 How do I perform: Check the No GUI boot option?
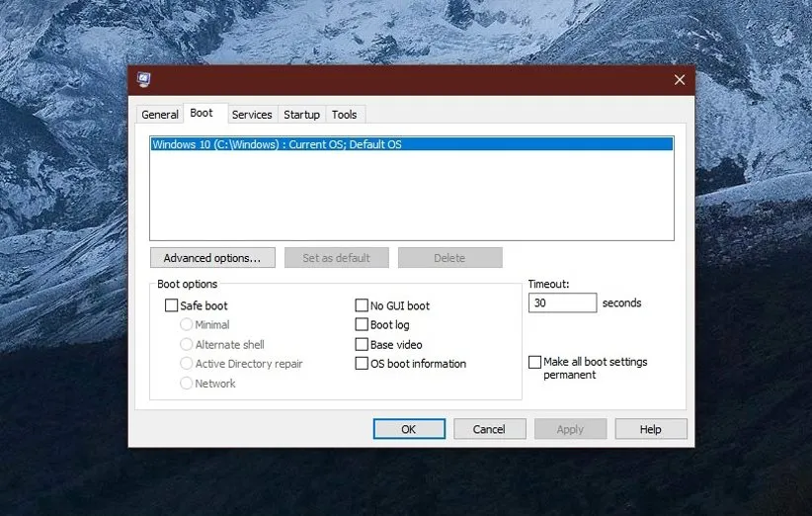click(x=362, y=306)
